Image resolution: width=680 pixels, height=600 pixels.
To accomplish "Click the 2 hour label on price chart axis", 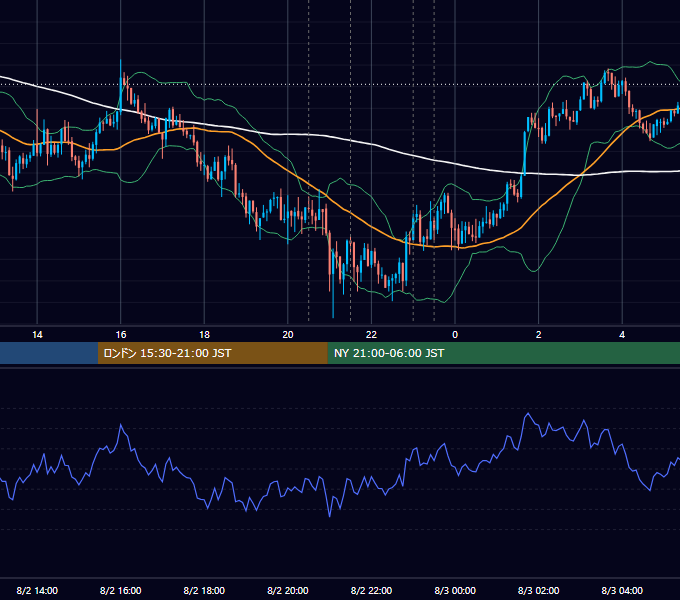I will coord(539,335).
